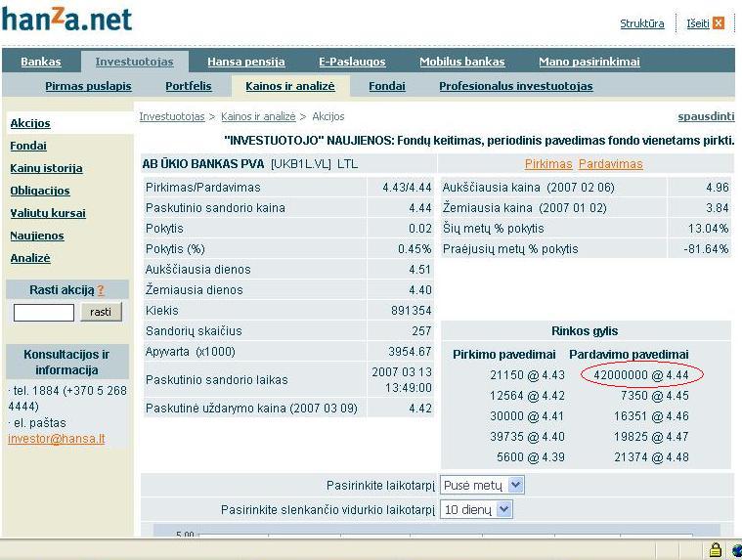Open Akcijos in sidebar

pyautogui.click(x=30, y=123)
